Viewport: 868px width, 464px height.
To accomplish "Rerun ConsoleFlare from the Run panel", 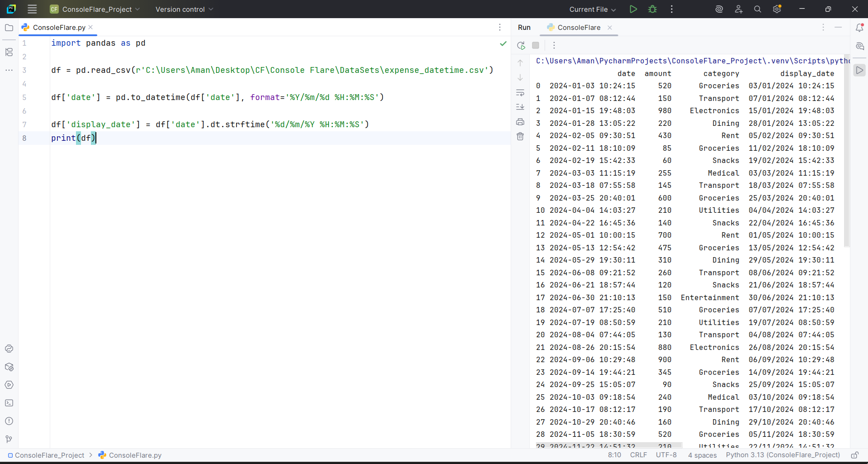I will (x=521, y=45).
